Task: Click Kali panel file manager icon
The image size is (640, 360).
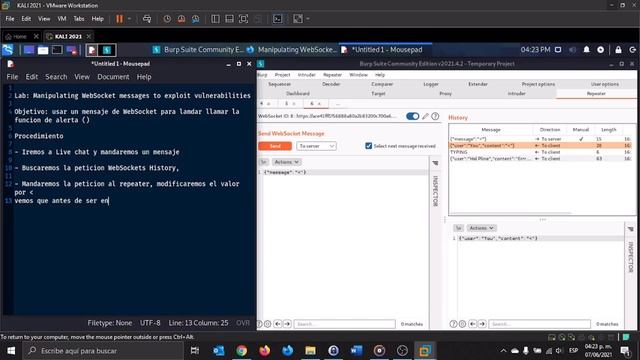Action: (x=43, y=50)
